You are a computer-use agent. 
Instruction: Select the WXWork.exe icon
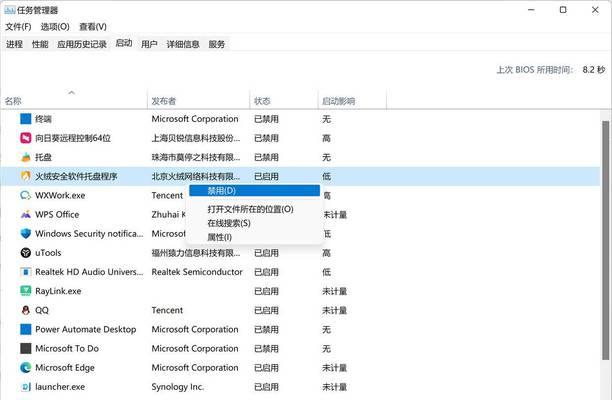point(26,196)
